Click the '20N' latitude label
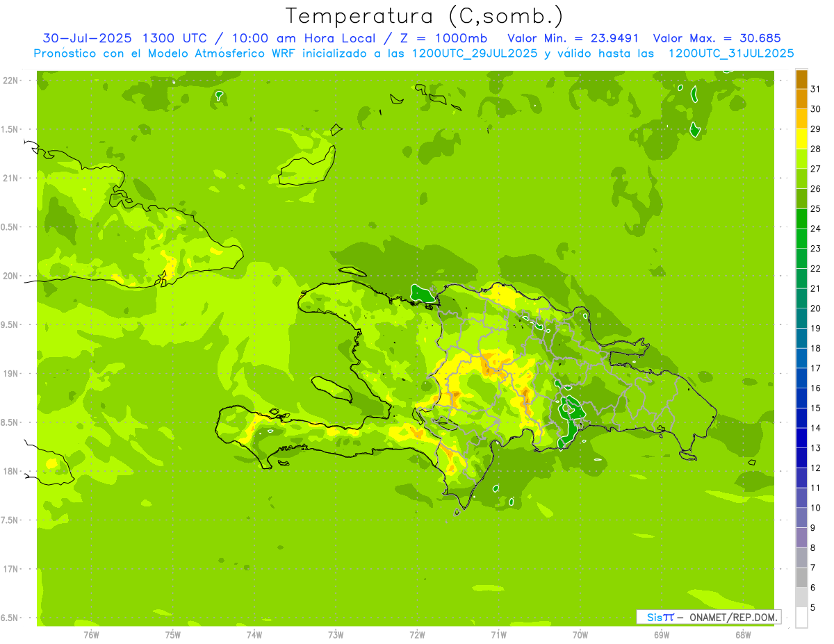 pos(10,276)
